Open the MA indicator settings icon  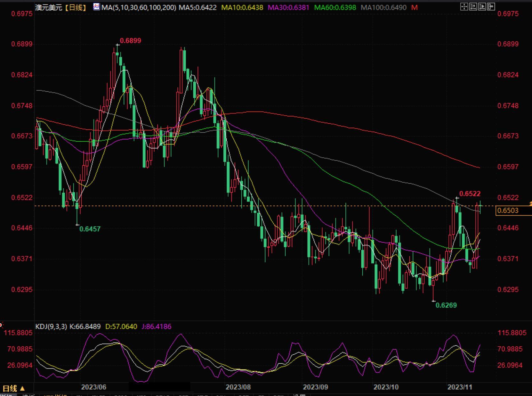point(96,7)
